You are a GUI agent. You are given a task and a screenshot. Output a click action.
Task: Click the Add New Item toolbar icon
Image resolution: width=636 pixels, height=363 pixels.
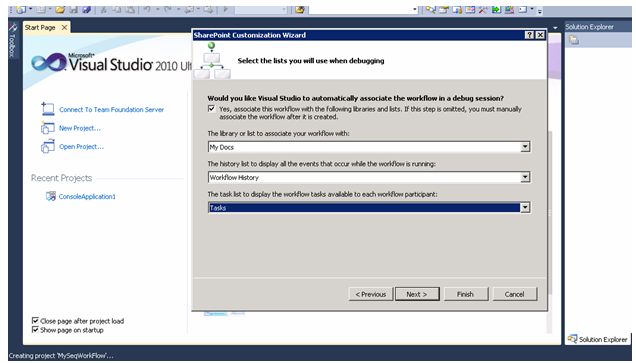[41, 9]
